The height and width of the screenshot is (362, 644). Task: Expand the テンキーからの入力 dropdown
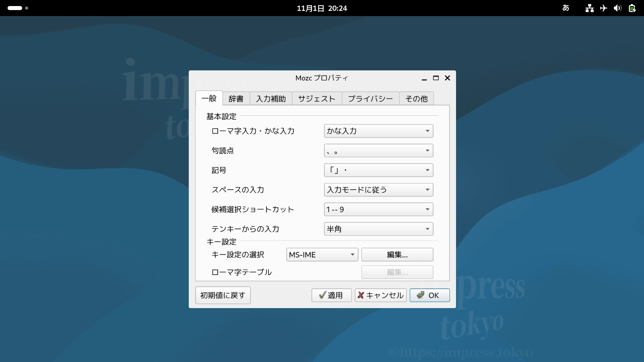tap(378, 229)
